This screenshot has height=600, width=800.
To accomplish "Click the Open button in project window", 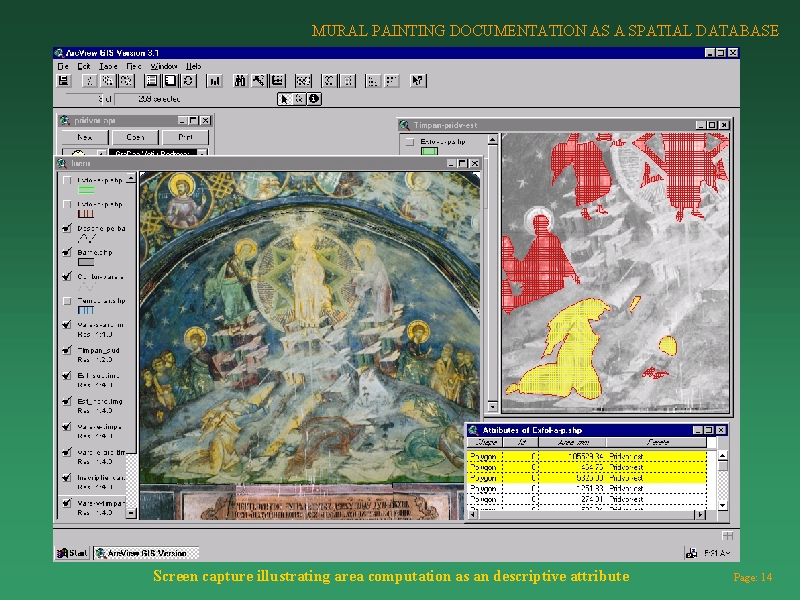I will click(x=135, y=137).
